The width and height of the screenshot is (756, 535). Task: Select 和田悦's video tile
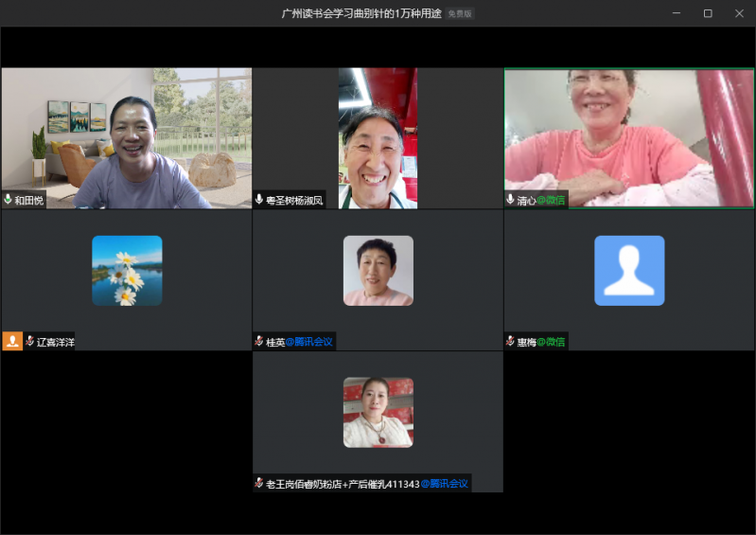tap(126, 133)
